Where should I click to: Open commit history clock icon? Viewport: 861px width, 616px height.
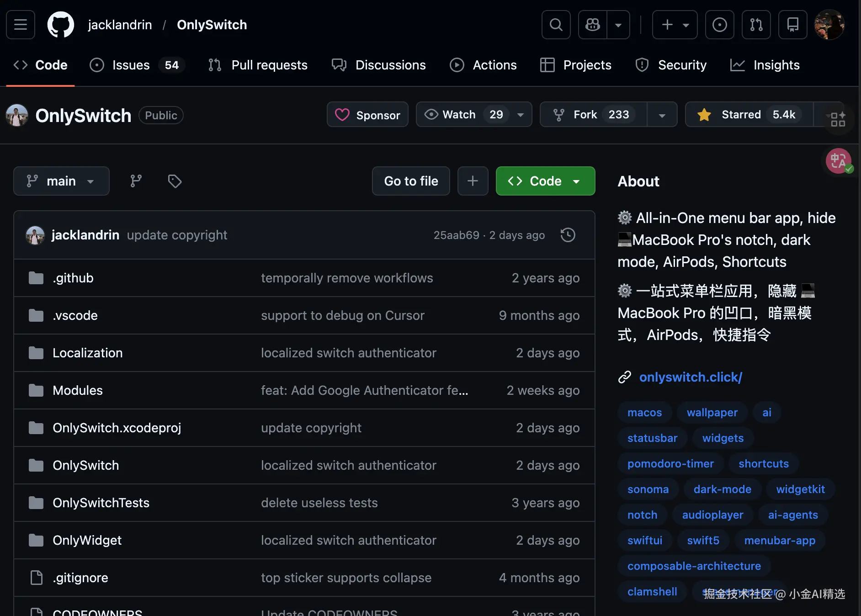point(568,235)
